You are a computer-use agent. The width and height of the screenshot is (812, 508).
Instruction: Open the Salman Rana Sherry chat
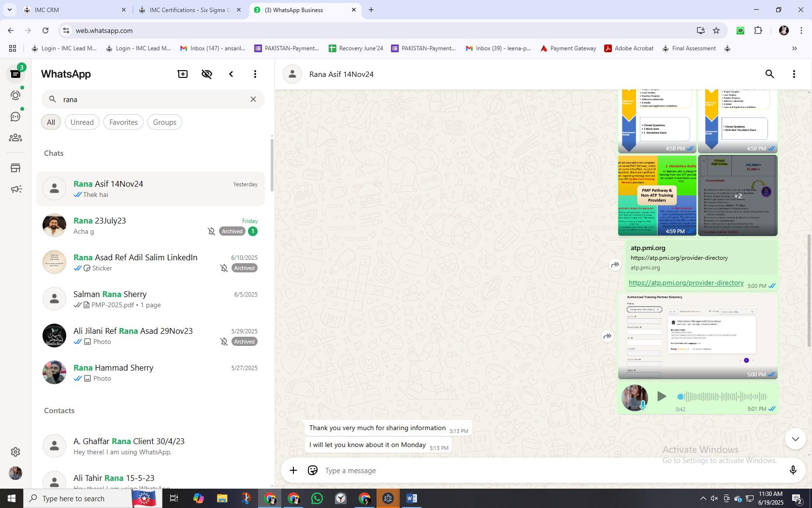(150, 299)
